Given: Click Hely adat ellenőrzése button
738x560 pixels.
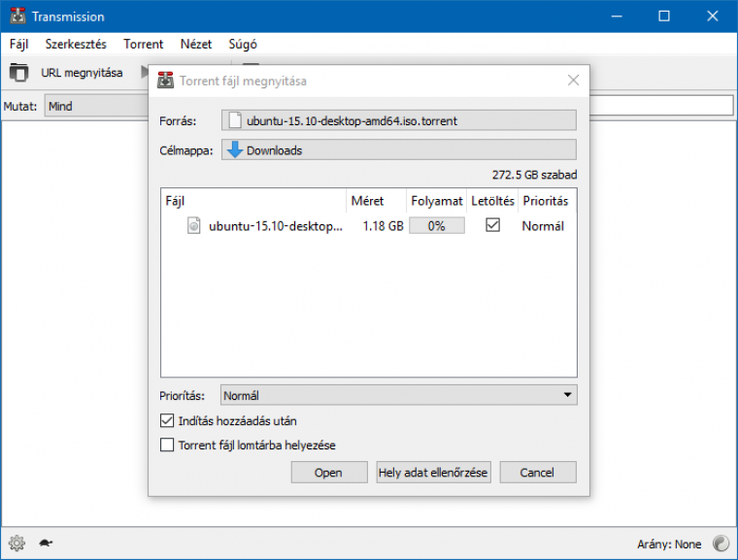Looking at the screenshot, I should coord(433,472).
